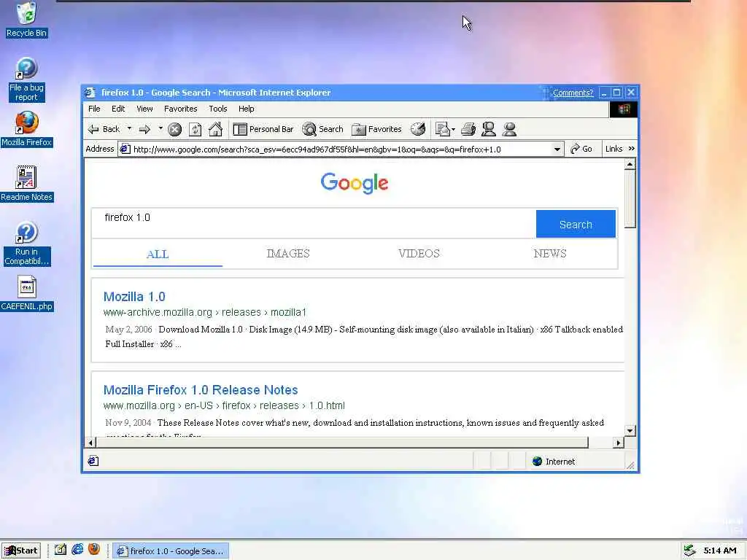The height and width of the screenshot is (560, 747).
Task: Click the first Messenger contact icon
Action: 488,129
